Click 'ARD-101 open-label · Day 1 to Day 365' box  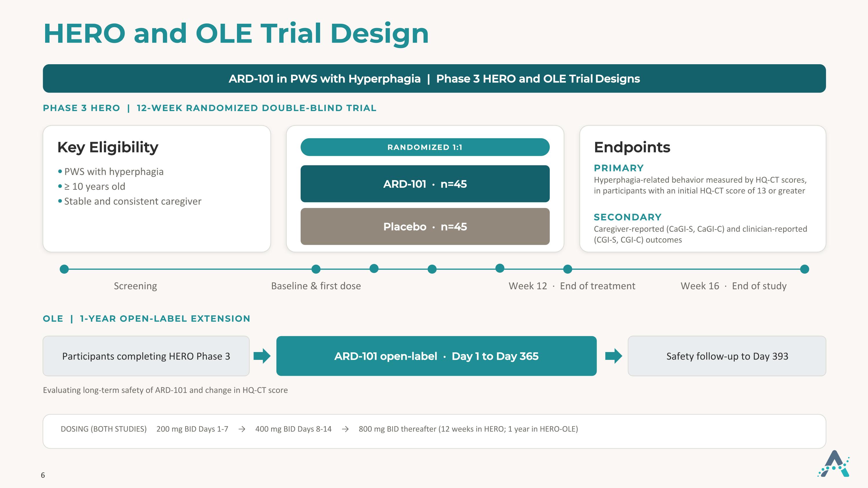click(436, 356)
